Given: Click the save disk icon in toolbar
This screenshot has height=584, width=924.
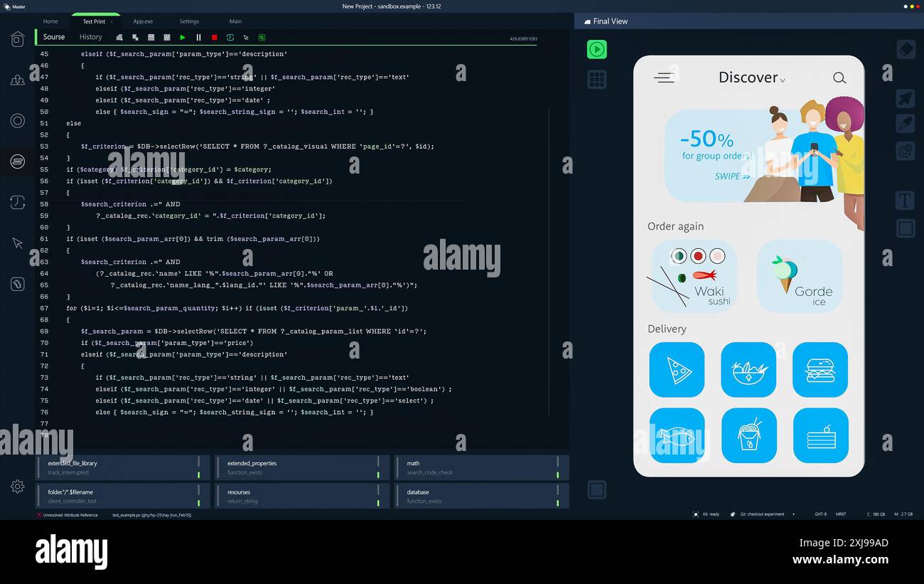Looking at the screenshot, I should click(151, 38).
